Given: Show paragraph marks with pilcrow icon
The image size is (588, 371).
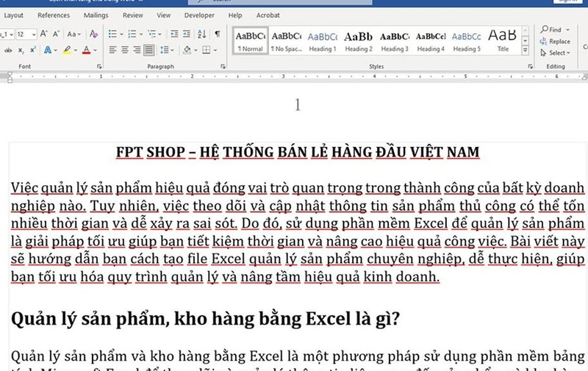Looking at the screenshot, I should (218, 34).
